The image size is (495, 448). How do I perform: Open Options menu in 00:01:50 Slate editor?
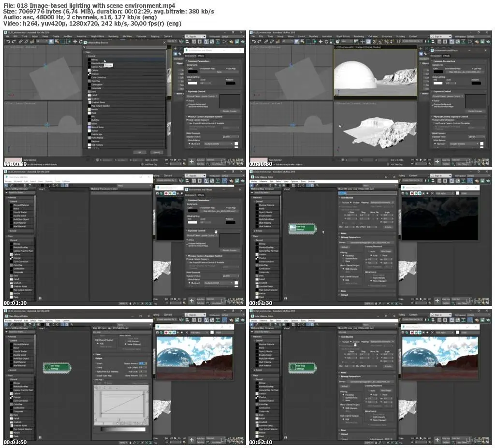click(49, 321)
